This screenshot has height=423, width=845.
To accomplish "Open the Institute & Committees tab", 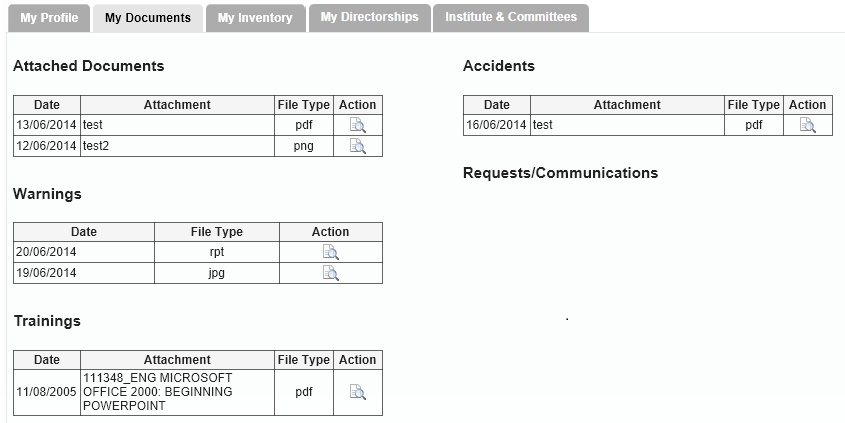I will coord(511,18).
